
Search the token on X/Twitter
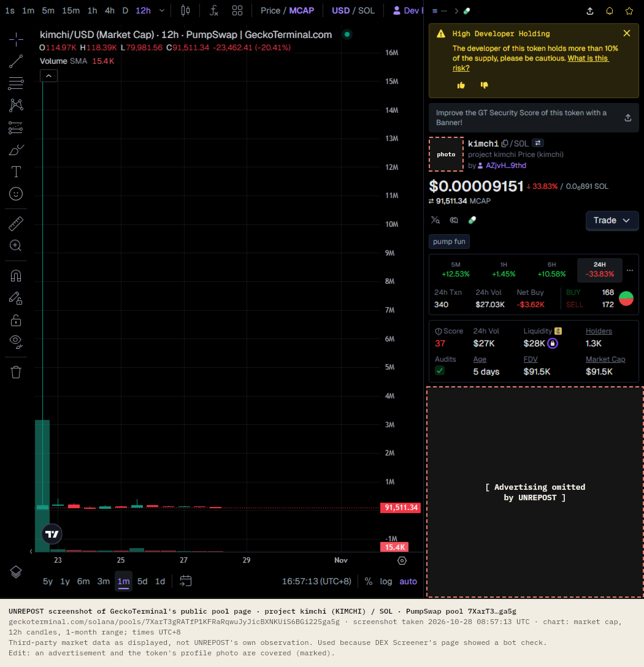[435, 220]
